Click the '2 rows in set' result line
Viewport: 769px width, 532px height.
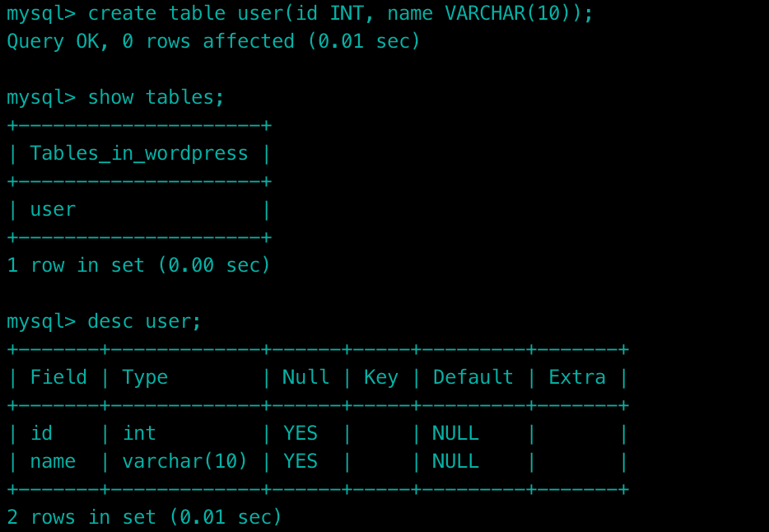(x=144, y=517)
